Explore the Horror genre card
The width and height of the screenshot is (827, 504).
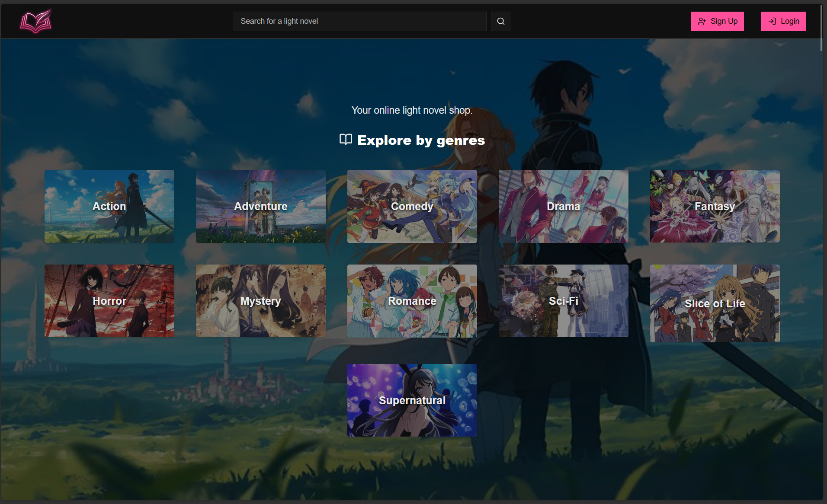pyautogui.click(x=109, y=301)
